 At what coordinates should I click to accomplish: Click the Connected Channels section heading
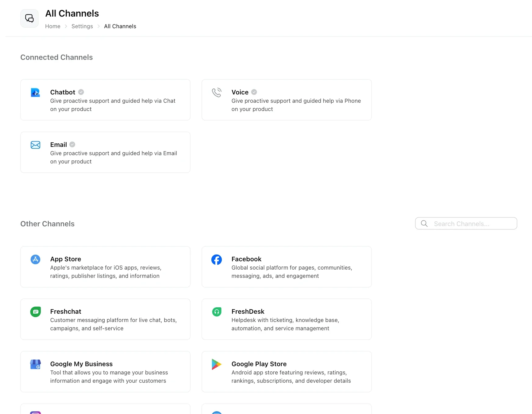56,57
